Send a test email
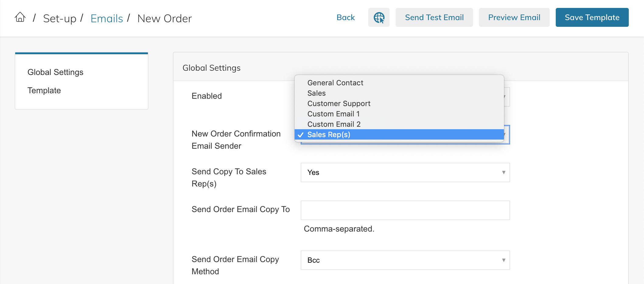Screen dimensions: 644x284 (x=434, y=17)
